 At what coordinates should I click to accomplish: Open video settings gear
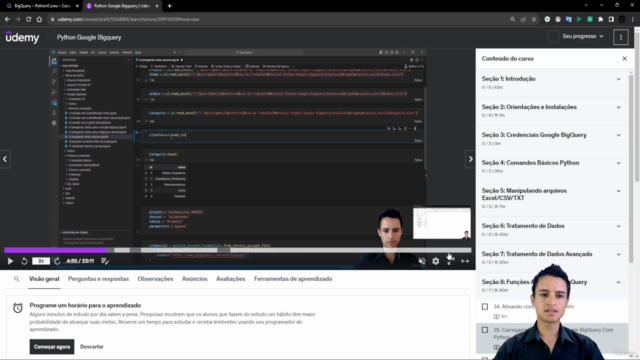(436, 261)
